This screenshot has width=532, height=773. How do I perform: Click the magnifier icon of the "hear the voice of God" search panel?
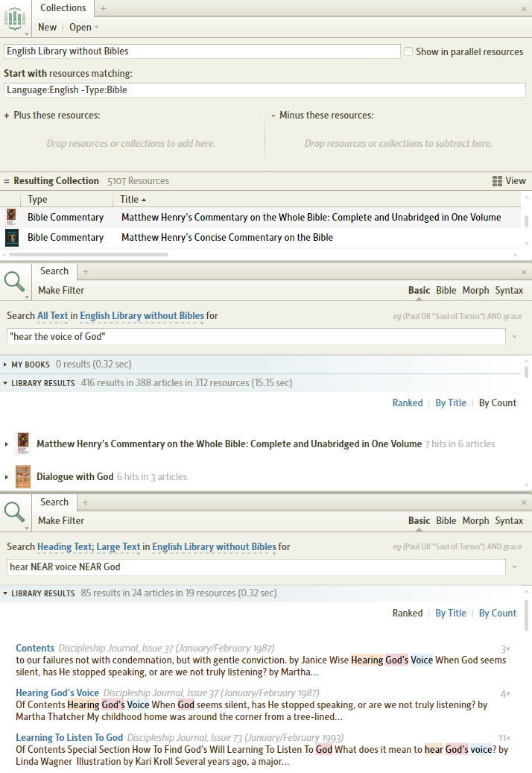tap(14, 283)
